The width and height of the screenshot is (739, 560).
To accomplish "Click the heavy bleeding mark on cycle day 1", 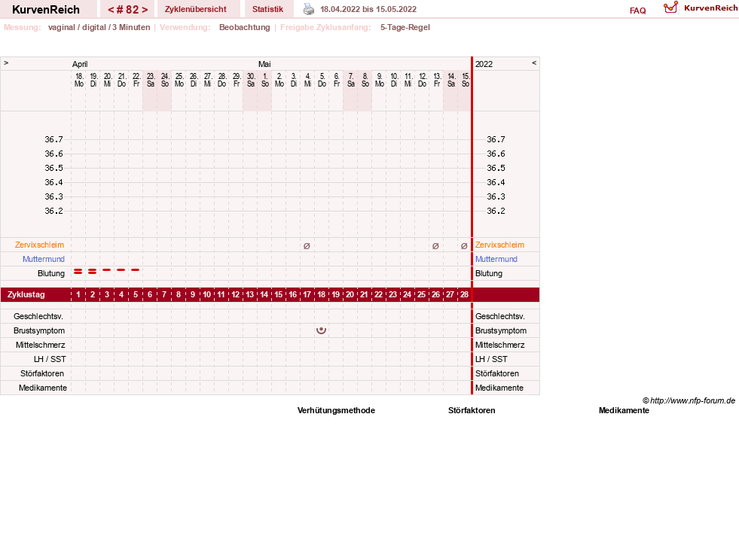I will [78, 271].
